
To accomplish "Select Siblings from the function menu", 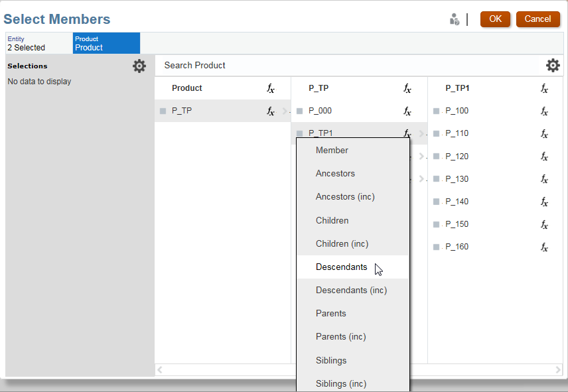I will pyautogui.click(x=352, y=360).
